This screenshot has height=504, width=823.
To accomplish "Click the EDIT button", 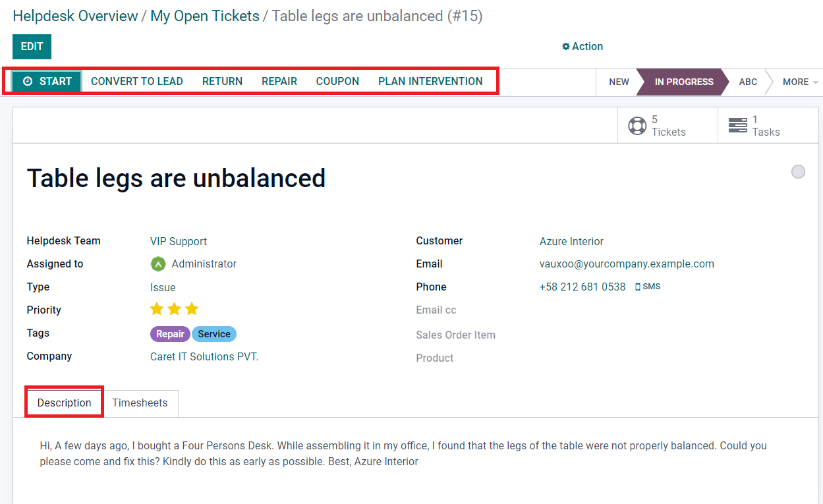I will pos(32,47).
